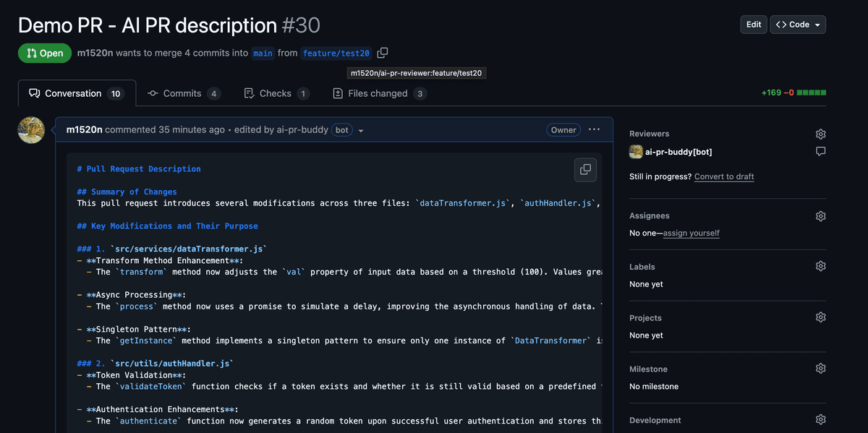Click the Convert to draft link

[x=723, y=176]
